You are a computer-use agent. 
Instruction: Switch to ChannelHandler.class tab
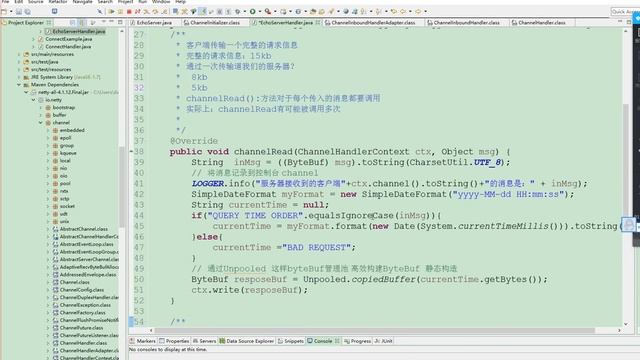click(542, 23)
